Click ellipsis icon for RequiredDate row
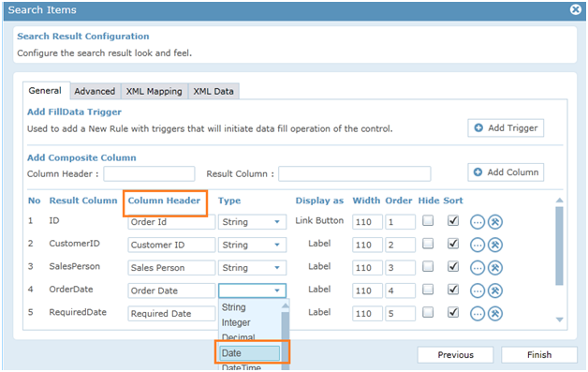588x372 pixels. tap(477, 314)
